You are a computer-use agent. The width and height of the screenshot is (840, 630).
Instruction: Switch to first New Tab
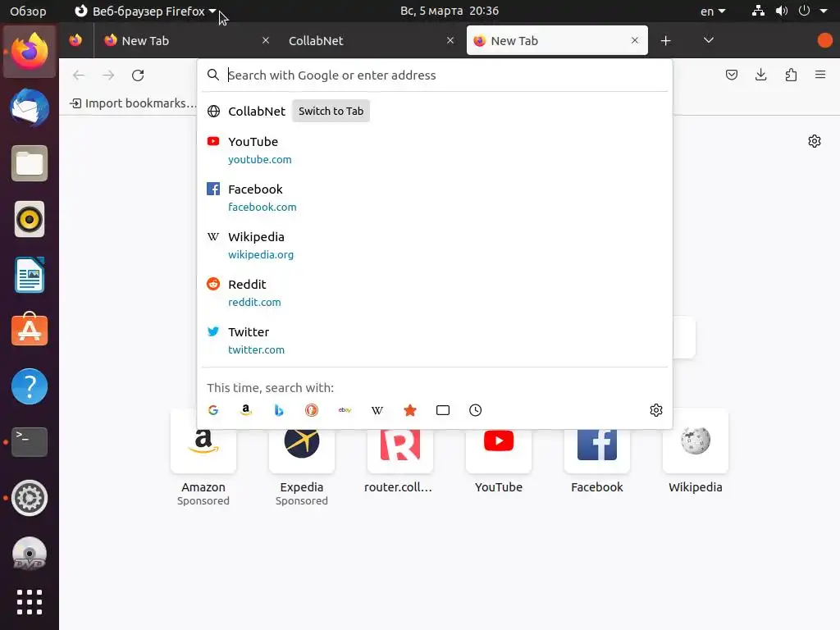tap(185, 41)
